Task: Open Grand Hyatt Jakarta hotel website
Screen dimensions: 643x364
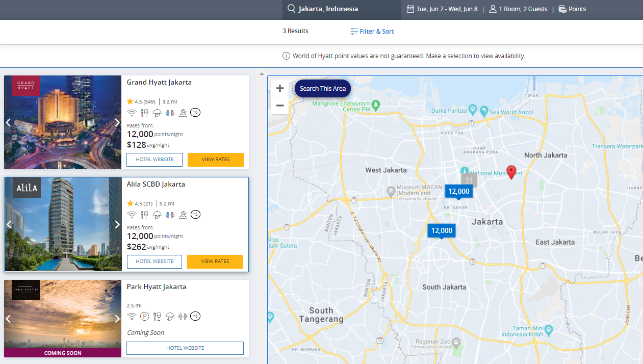Action: (155, 160)
